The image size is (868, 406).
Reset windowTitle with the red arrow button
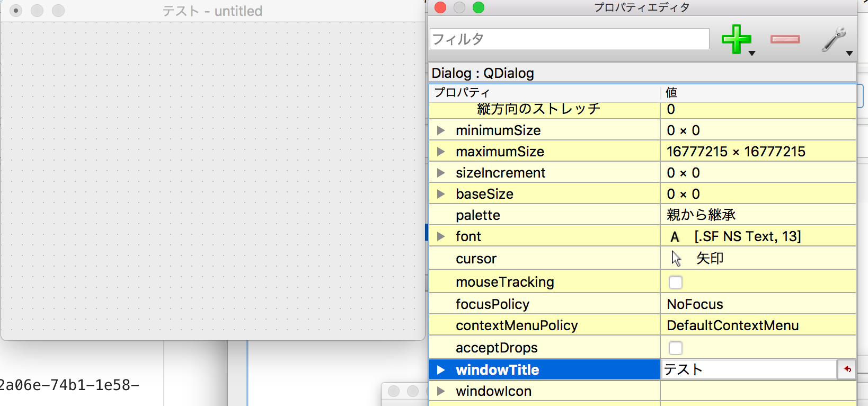[847, 369]
